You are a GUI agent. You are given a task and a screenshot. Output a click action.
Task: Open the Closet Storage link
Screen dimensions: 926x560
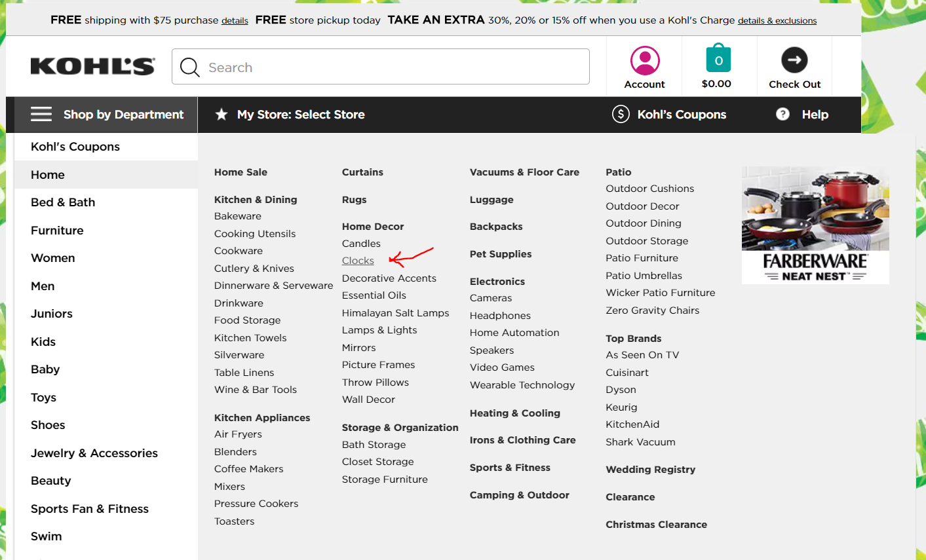click(378, 462)
